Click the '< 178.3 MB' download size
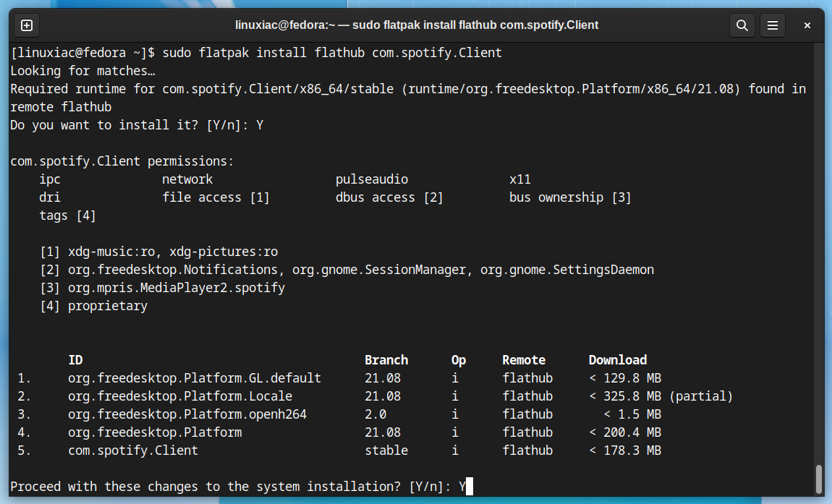 point(625,450)
